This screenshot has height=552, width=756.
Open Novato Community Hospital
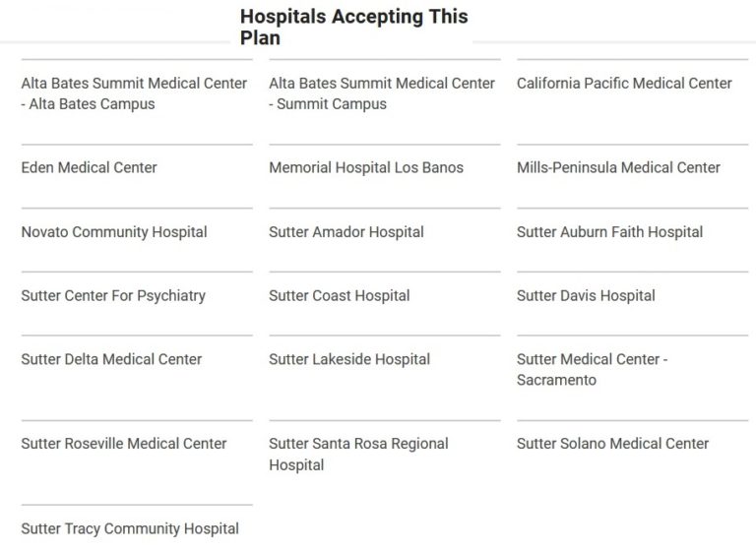[114, 233]
